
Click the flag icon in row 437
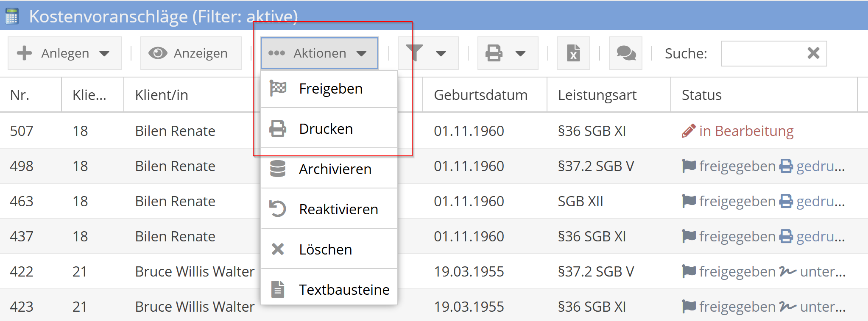(689, 236)
